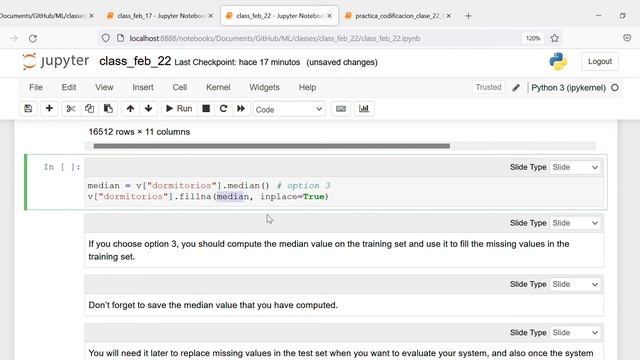Select the 'If you choose option 3' markdown cell

[x=344, y=250]
